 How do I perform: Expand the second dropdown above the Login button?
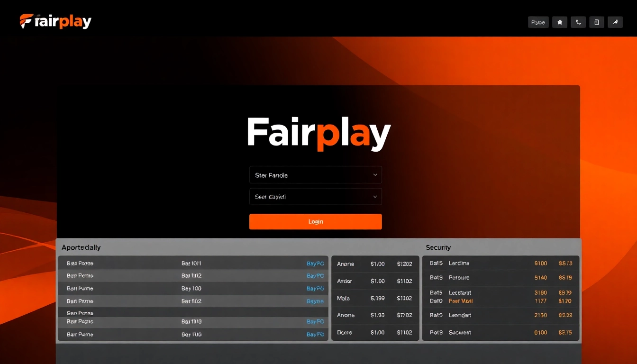pos(316,197)
